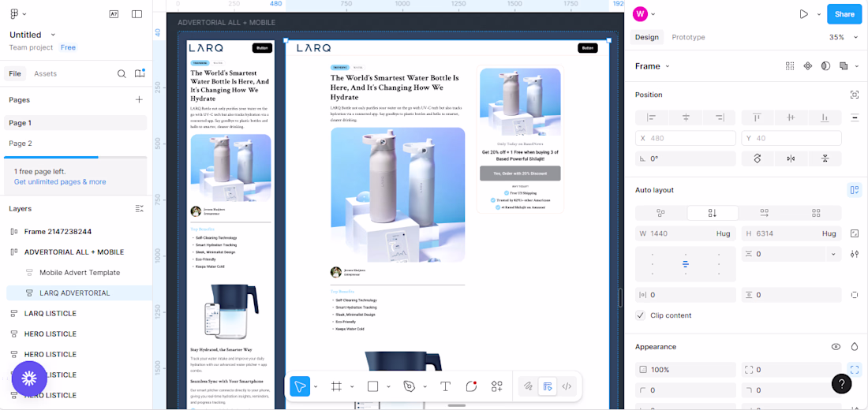Open the libraries book icon
This screenshot has width=868, height=410.
pos(140,73)
